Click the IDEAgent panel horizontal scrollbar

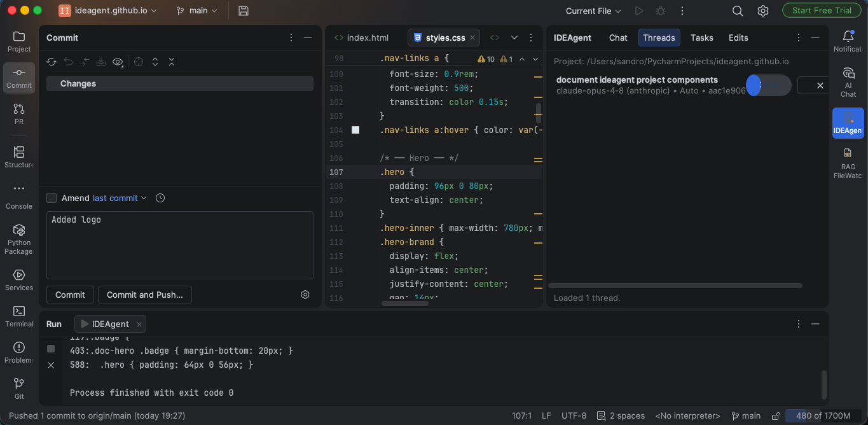coord(675,286)
